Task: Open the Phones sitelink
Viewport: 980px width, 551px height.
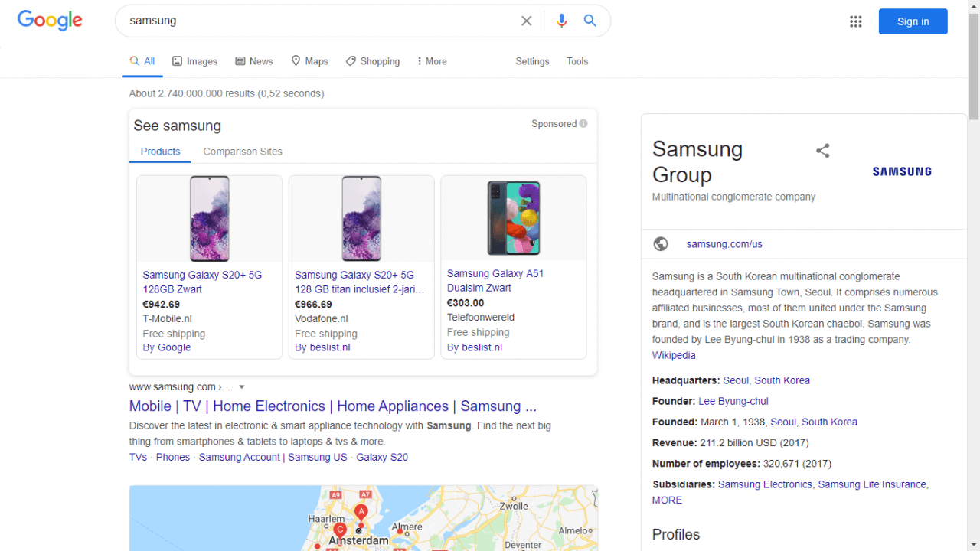Action: [x=173, y=457]
